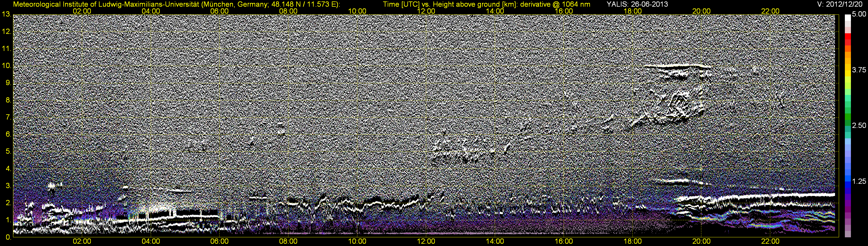Screen dimensions: 868x246
Task: Select the 08:00 label on the bottom time axis
Action: tap(288, 242)
